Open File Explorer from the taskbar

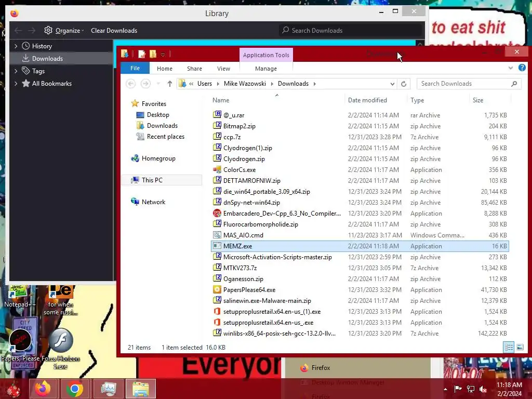point(140,389)
